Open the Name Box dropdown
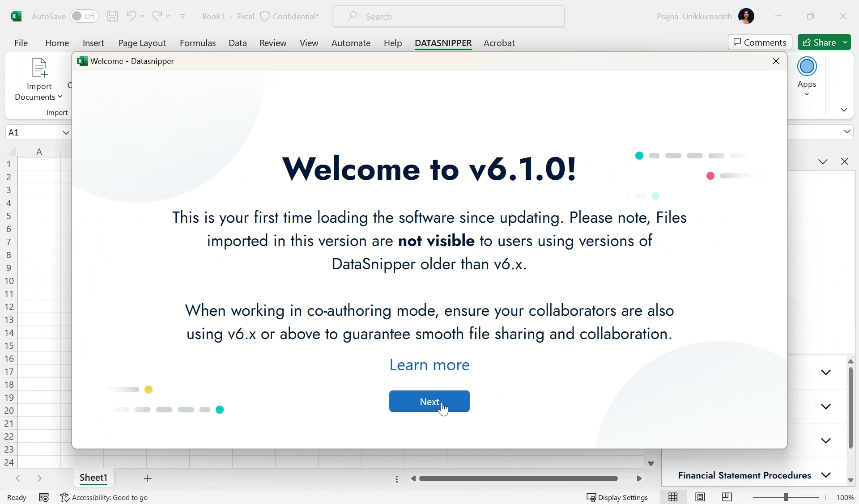Image resolution: width=859 pixels, height=504 pixels. click(66, 132)
